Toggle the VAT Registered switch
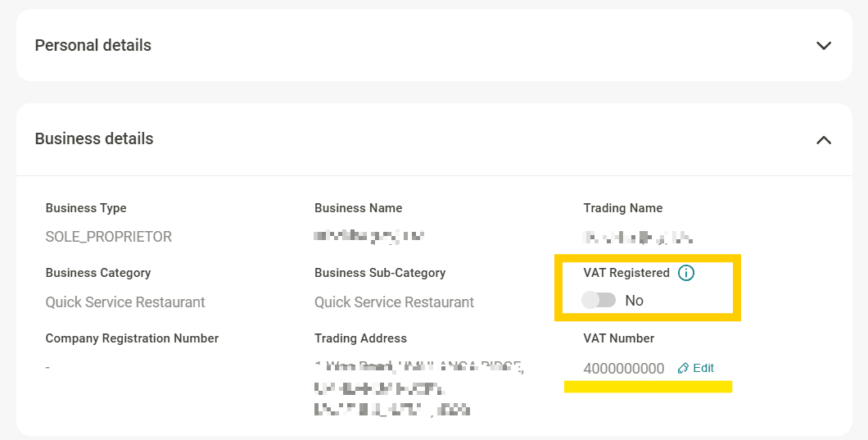This screenshot has width=868, height=440. [599, 301]
